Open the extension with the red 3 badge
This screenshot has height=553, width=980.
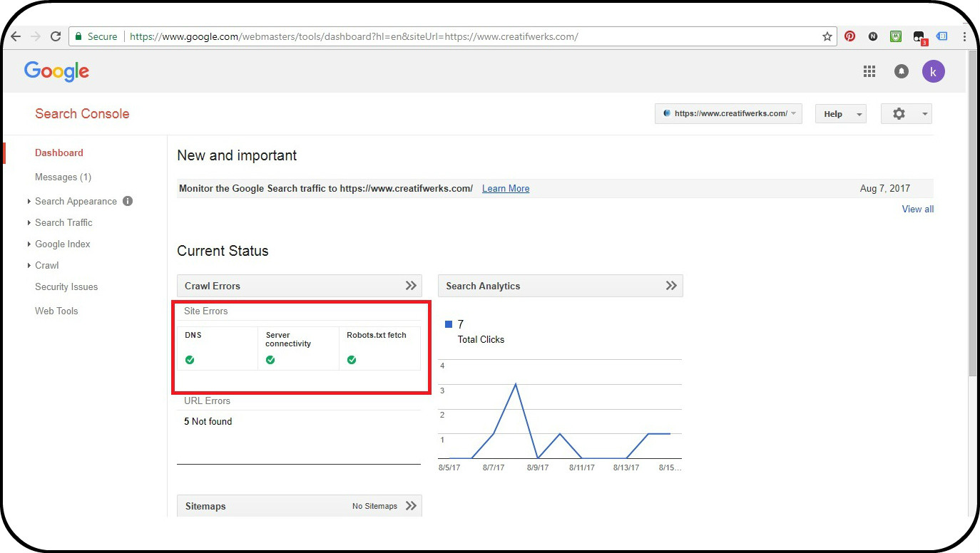919,37
